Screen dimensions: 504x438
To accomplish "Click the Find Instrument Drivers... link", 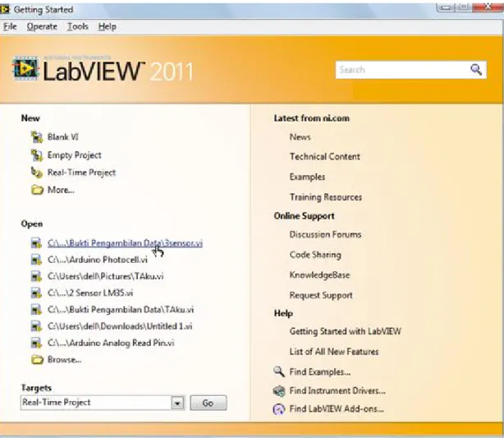I will pyautogui.click(x=337, y=390).
